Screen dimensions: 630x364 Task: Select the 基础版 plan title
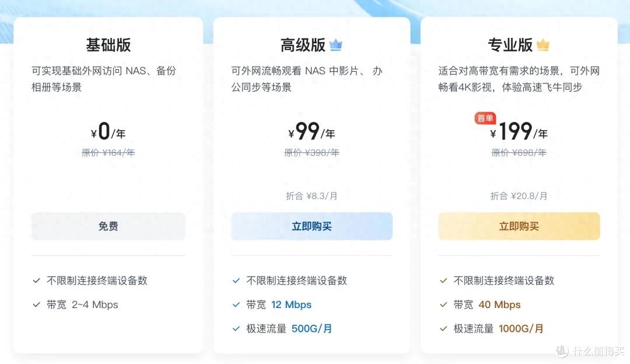coord(108,45)
